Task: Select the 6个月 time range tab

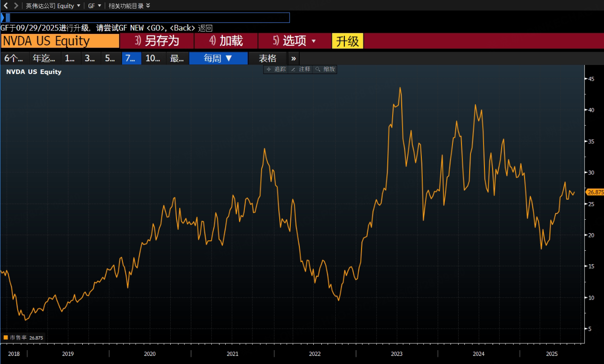Action: 14,58
